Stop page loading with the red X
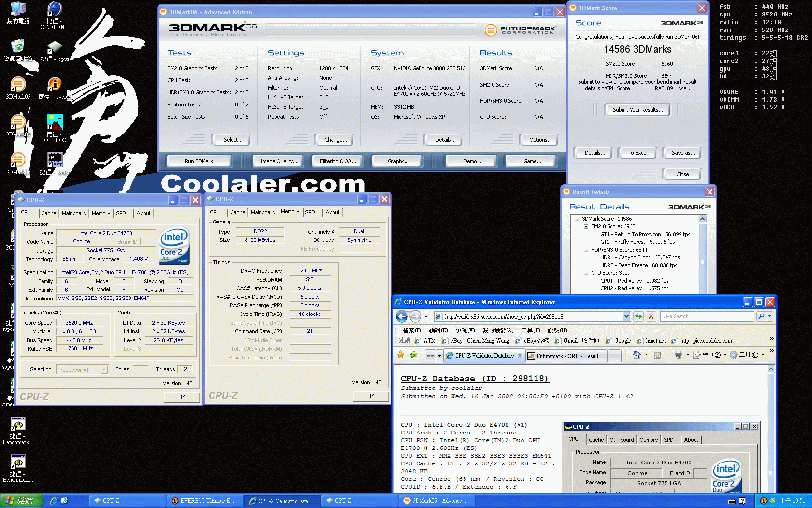The image size is (812, 508). click(x=651, y=316)
